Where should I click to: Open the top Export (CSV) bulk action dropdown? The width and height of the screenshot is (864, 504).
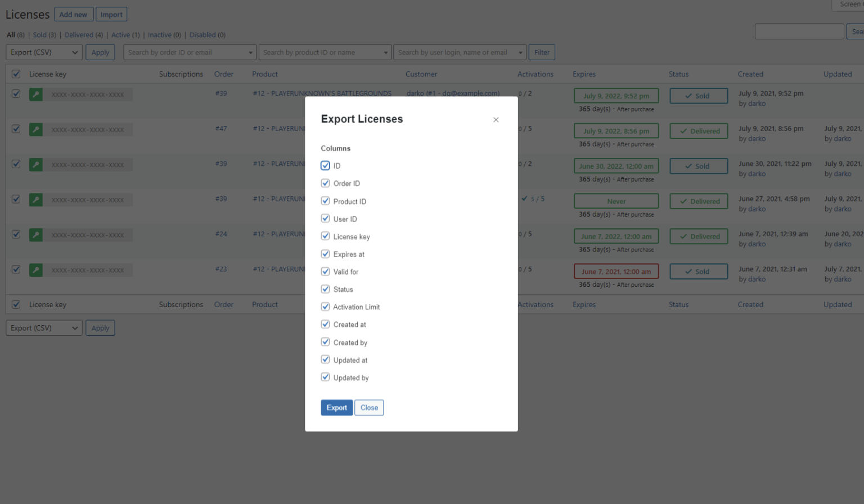[44, 52]
